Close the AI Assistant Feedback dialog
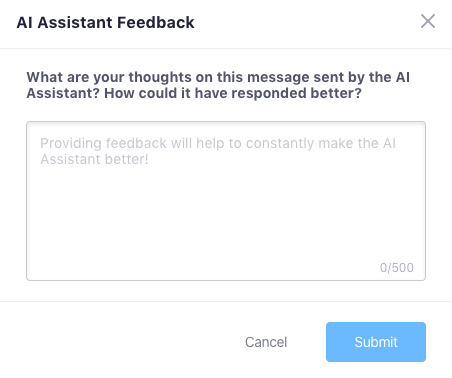 tap(428, 21)
